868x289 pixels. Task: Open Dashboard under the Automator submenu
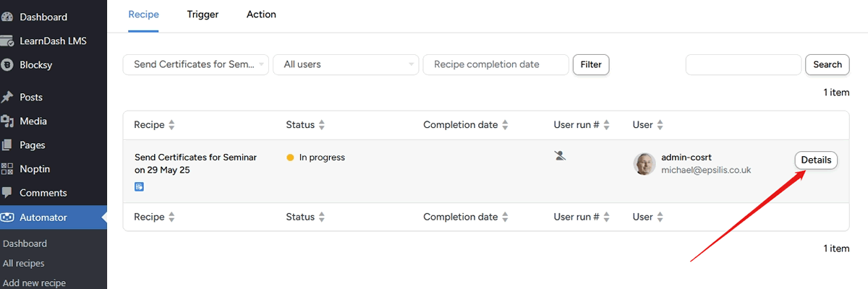25,243
